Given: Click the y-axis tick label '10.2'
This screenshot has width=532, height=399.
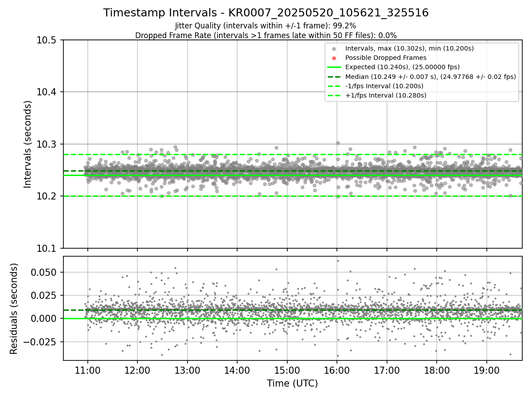Looking at the screenshot, I should pos(47,196).
